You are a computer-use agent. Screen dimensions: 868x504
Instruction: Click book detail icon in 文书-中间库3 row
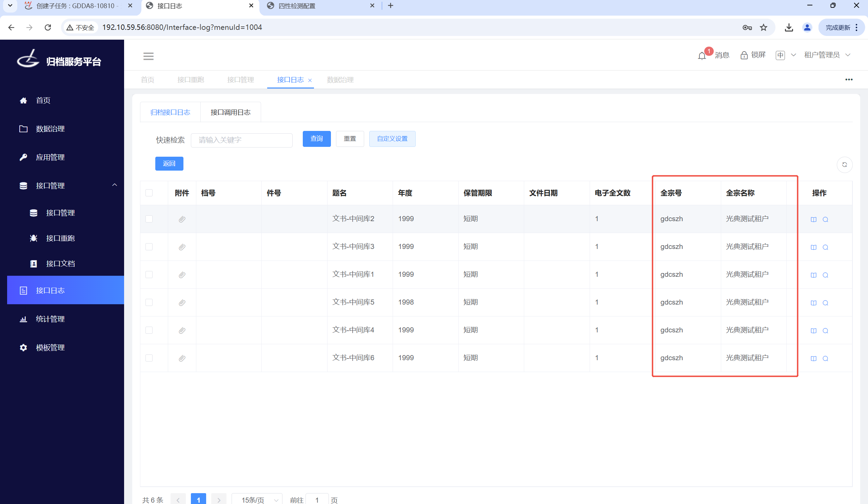click(813, 247)
